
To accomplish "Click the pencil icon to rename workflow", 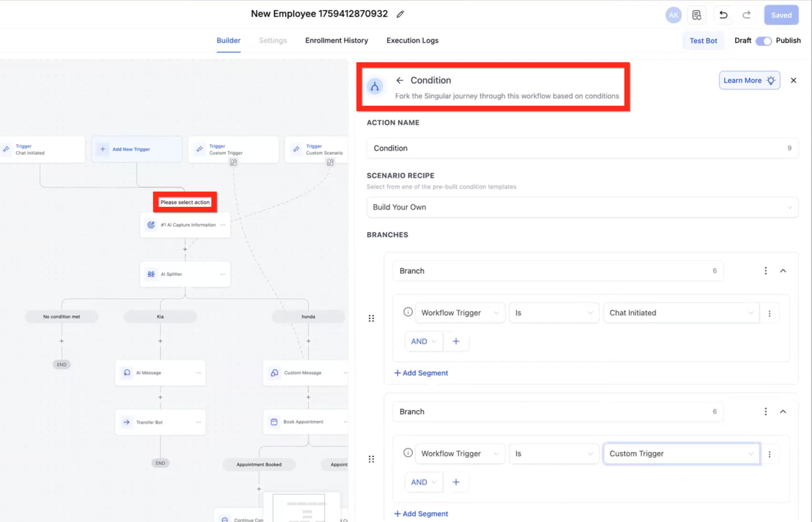I will pos(400,14).
